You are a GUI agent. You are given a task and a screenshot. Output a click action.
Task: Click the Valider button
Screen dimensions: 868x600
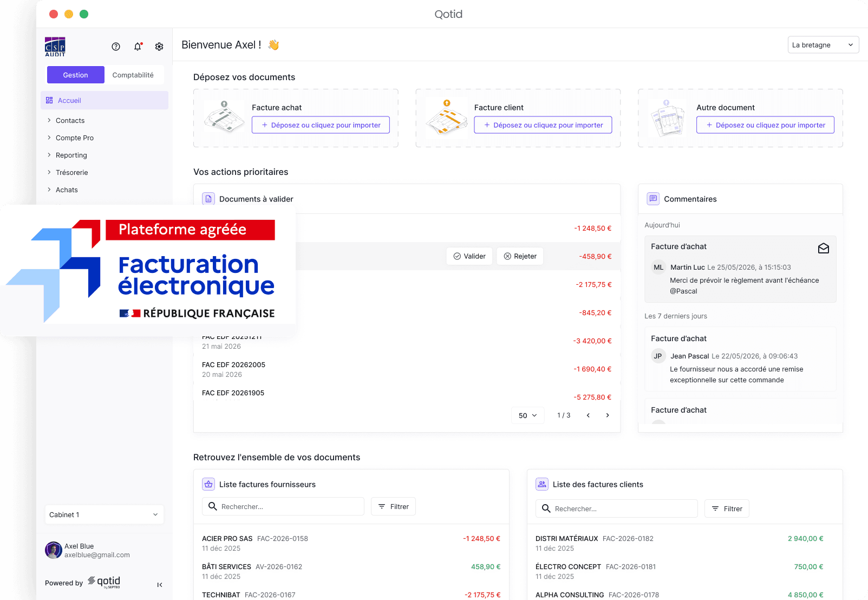[x=469, y=256]
